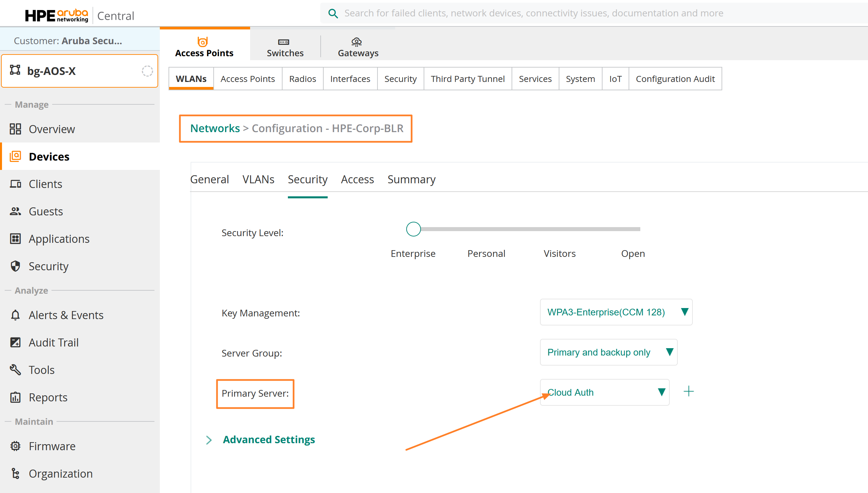Click the bg-AOS-X group icon

15,70
